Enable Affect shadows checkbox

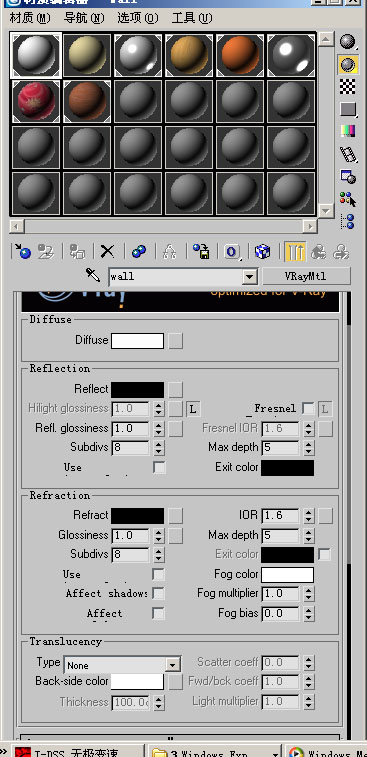(x=158, y=593)
